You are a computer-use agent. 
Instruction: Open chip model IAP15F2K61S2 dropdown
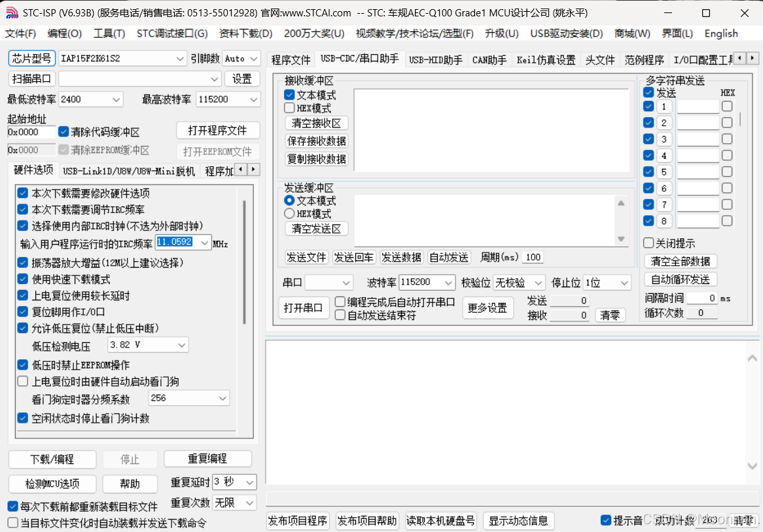point(179,59)
